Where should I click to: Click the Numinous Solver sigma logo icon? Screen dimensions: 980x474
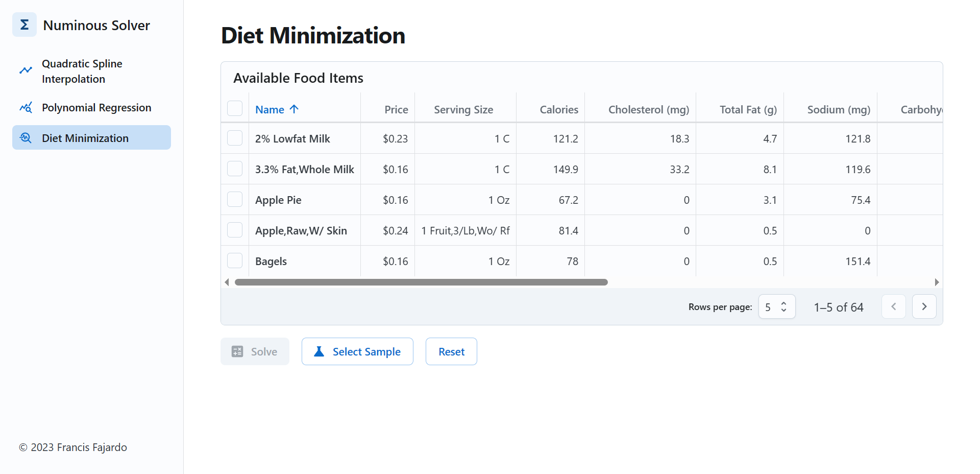point(24,24)
